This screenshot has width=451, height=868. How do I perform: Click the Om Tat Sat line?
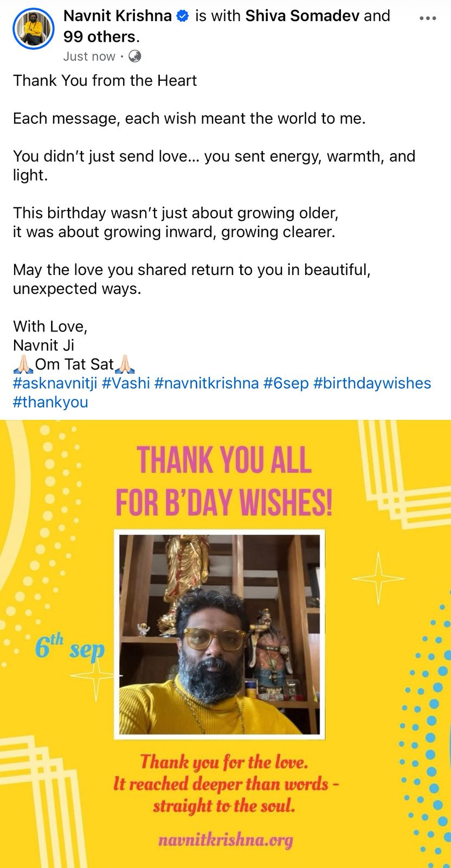74,364
